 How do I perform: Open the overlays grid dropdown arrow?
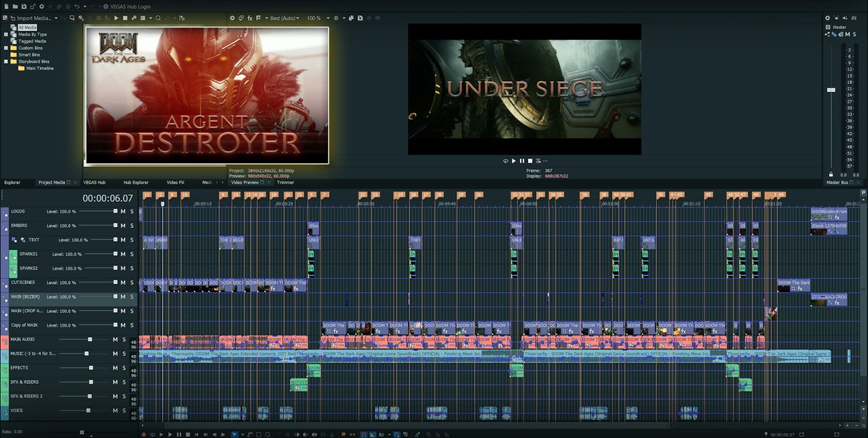(x=344, y=17)
